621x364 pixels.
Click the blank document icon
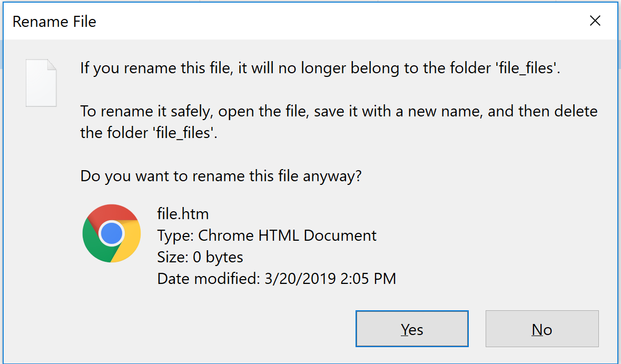click(x=42, y=83)
